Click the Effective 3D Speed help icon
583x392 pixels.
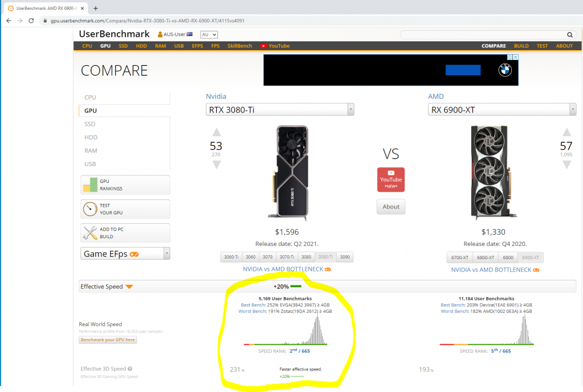coord(130,369)
